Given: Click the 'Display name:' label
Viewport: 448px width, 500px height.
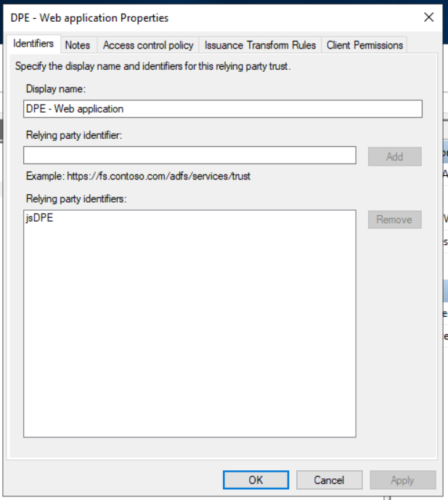Looking at the screenshot, I should [x=56, y=89].
